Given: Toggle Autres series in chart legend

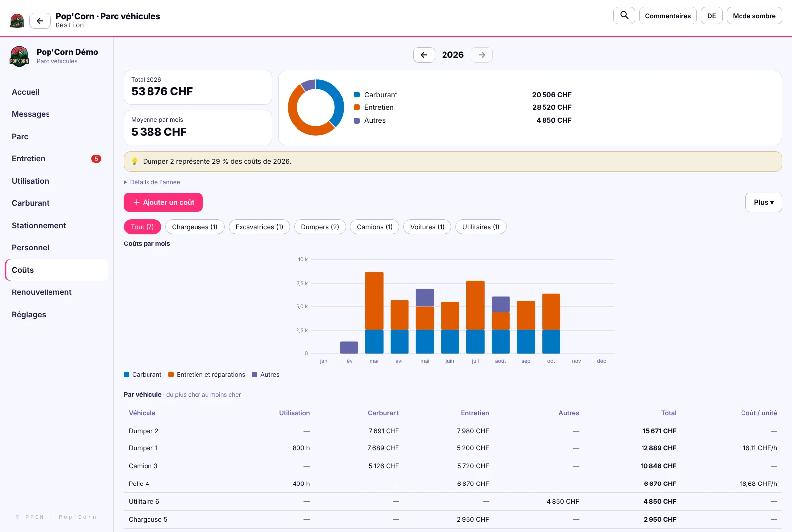Looking at the screenshot, I should pos(265,375).
